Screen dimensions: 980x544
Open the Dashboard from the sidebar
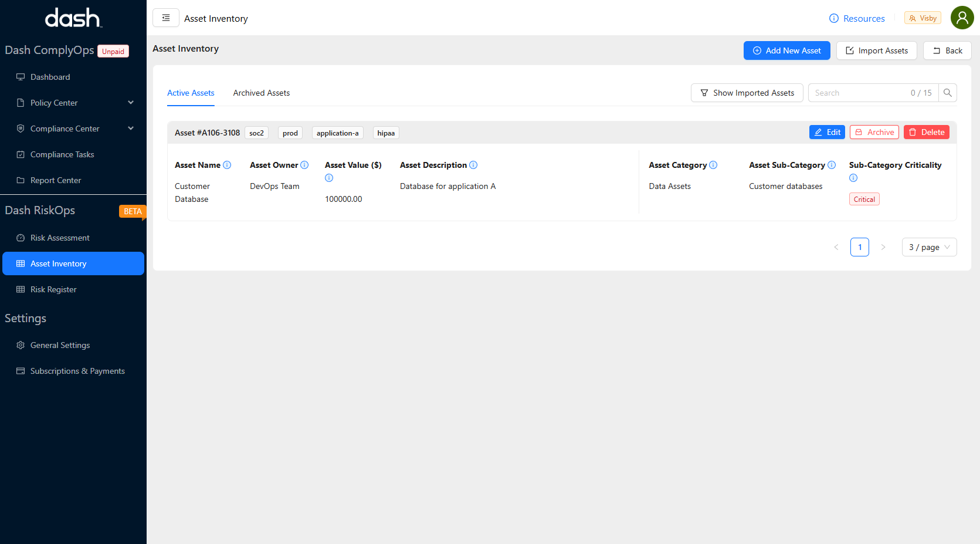[50, 77]
